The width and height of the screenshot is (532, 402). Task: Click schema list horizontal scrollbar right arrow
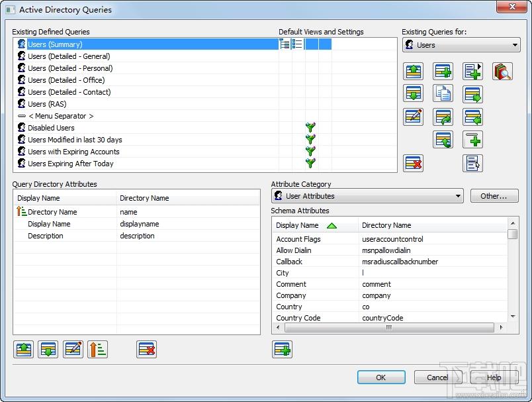[501, 327]
